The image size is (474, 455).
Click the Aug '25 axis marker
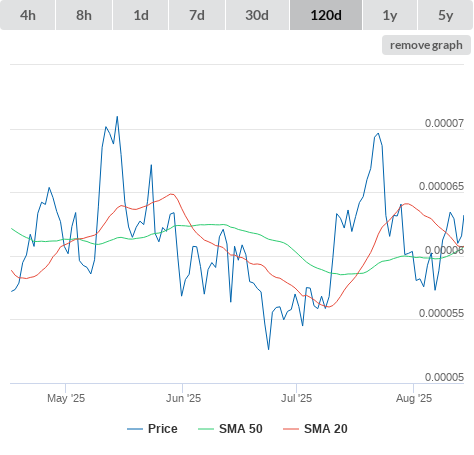pyautogui.click(x=414, y=398)
